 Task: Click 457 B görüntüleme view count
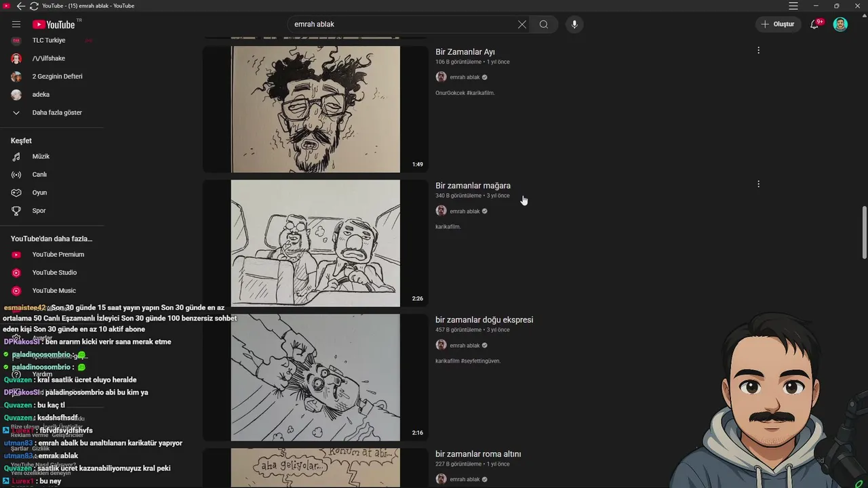(458, 330)
